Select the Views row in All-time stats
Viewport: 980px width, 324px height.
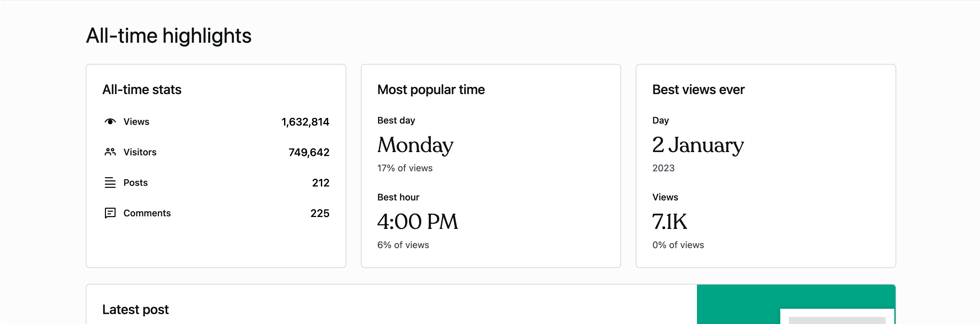tap(216, 122)
